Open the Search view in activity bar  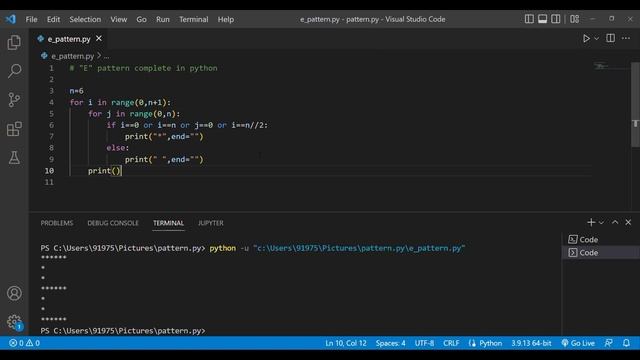tap(14, 71)
